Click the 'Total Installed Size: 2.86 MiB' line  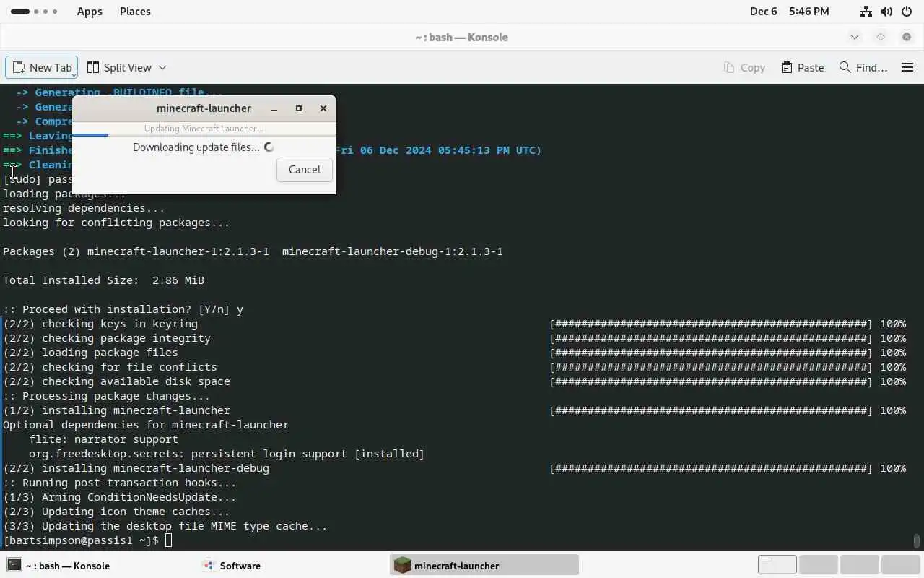103,280
